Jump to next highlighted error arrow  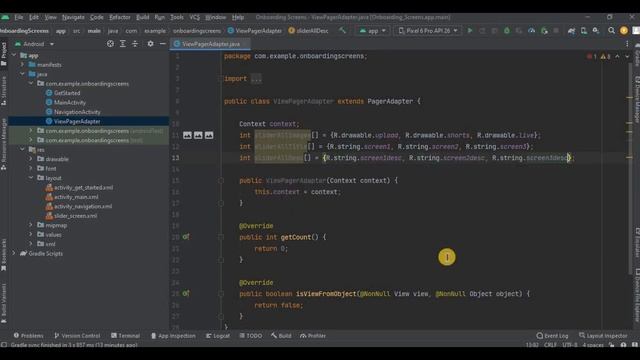(x=627, y=56)
